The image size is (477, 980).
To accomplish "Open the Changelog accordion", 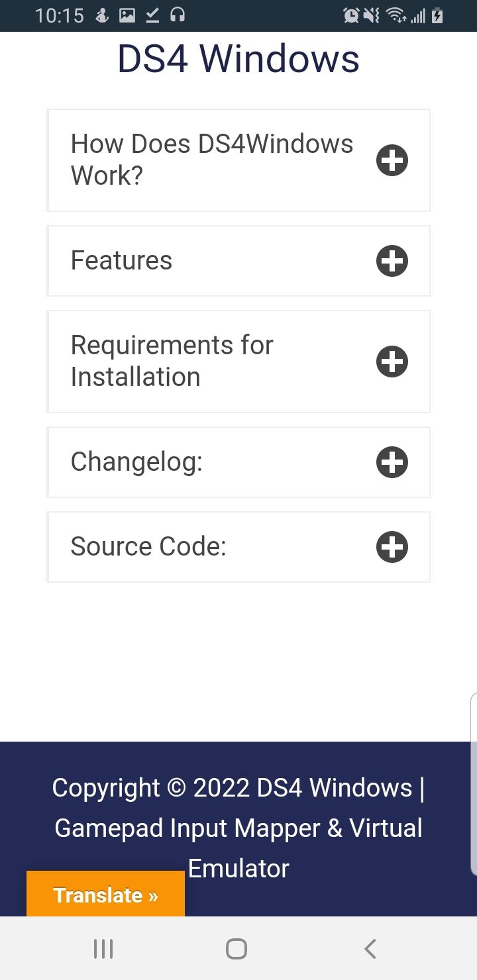I will click(238, 462).
